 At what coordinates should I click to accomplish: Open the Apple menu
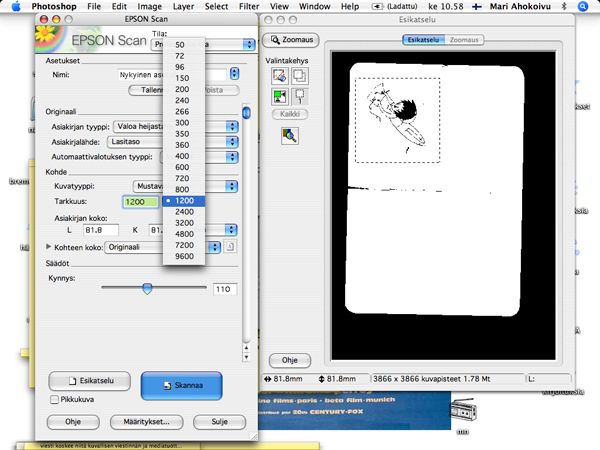point(16,7)
